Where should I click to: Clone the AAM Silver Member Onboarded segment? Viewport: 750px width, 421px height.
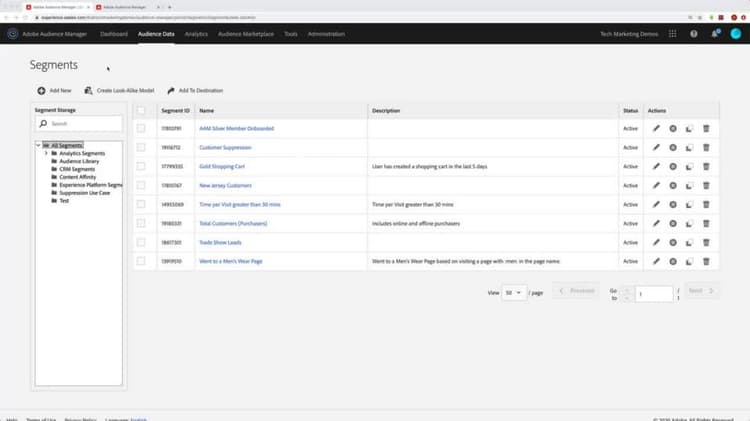point(689,128)
